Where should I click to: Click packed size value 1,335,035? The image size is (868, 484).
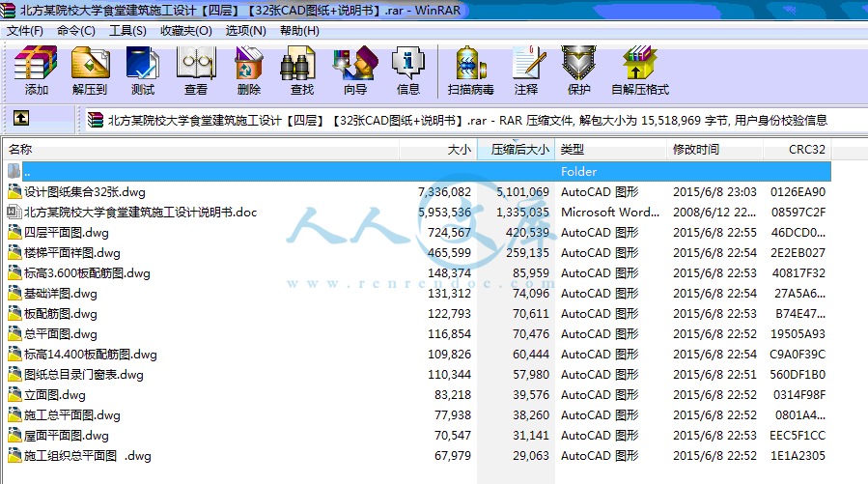tap(522, 213)
